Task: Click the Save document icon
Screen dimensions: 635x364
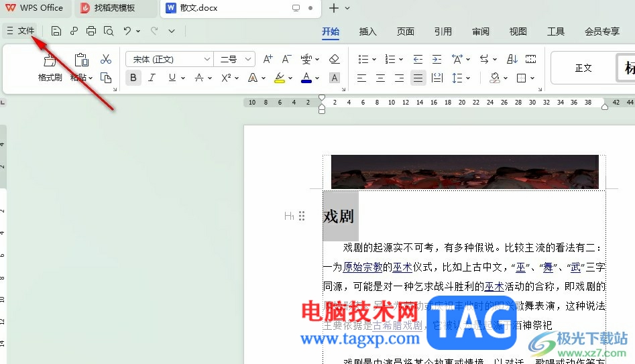Action: [56, 32]
